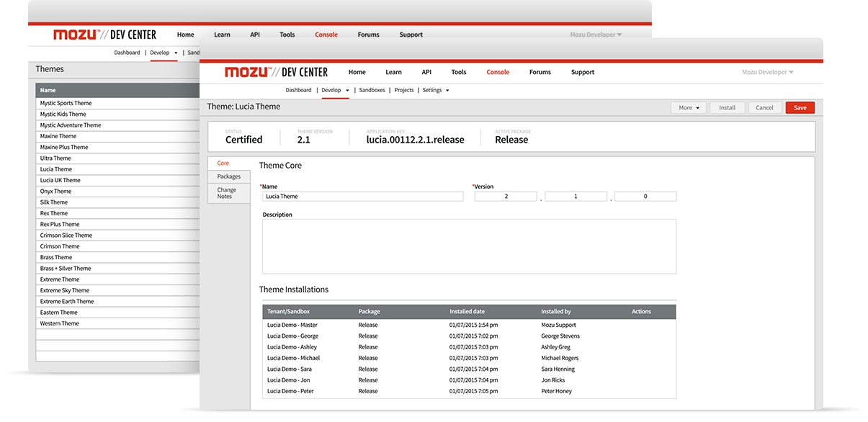
Task: Open Forums in the front window navigation
Action: pyautogui.click(x=540, y=72)
